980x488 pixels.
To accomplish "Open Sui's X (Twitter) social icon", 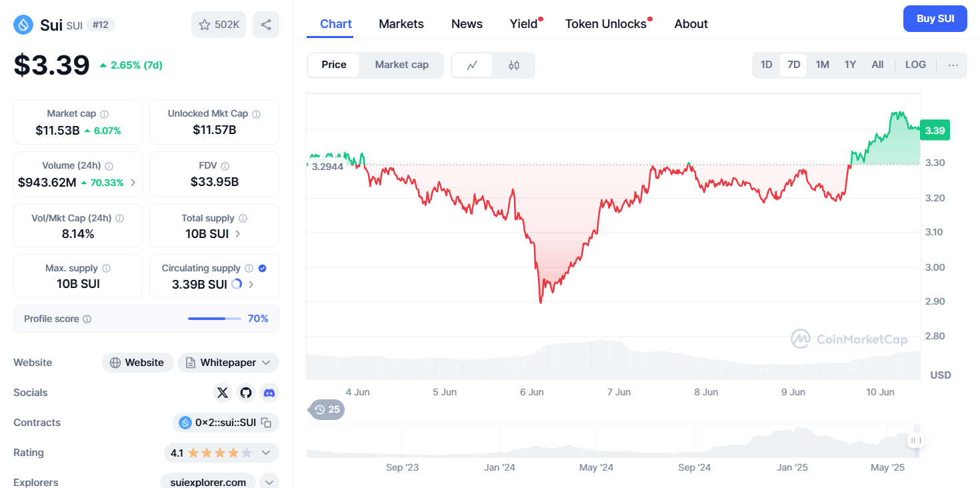I will 223,393.
